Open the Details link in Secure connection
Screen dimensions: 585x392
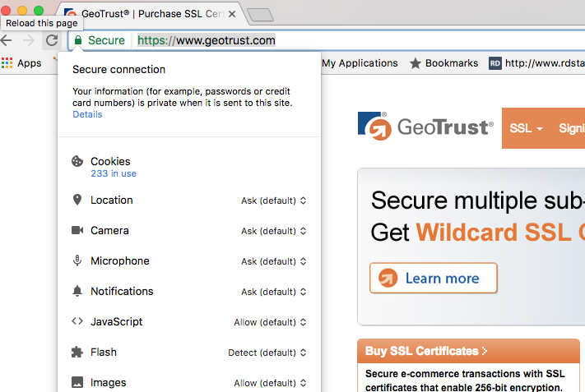[x=87, y=114]
